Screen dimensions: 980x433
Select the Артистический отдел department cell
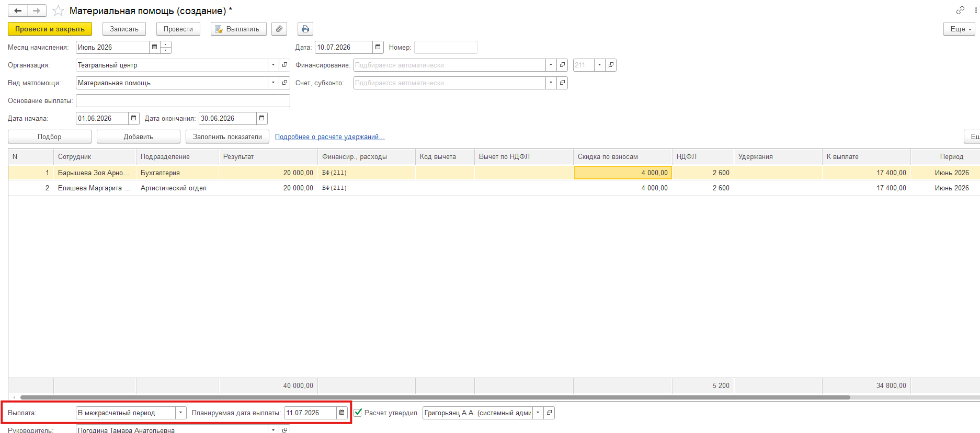pyautogui.click(x=177, y=188)
